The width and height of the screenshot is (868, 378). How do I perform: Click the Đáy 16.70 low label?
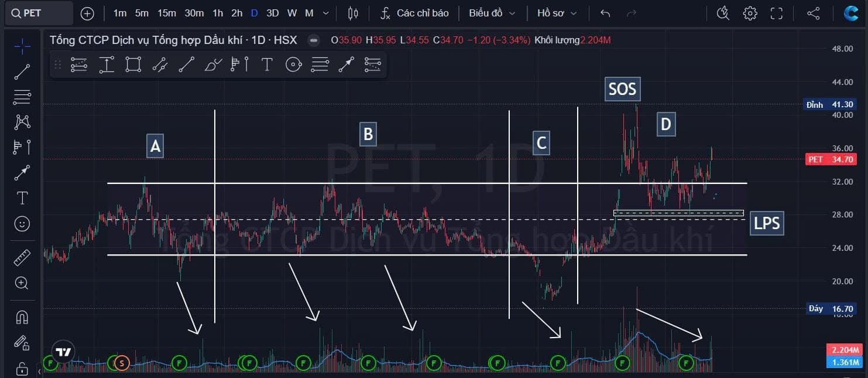pos(830,308)
